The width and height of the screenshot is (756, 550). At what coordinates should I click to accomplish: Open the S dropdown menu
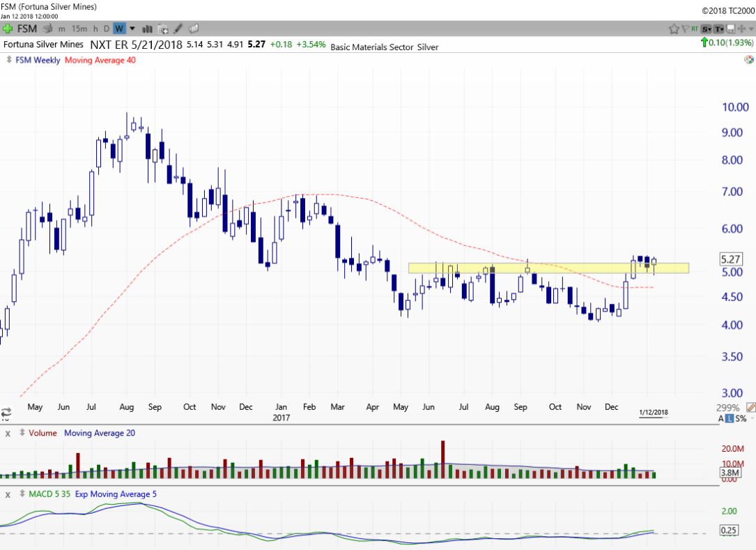pyautogui.click(x=707, y=29)
